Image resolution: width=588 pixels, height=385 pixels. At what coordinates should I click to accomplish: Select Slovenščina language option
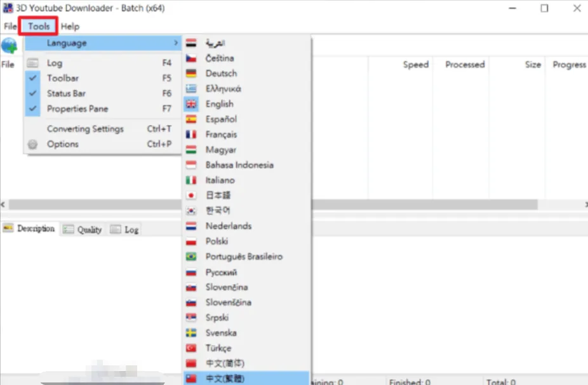click(247, 303)
